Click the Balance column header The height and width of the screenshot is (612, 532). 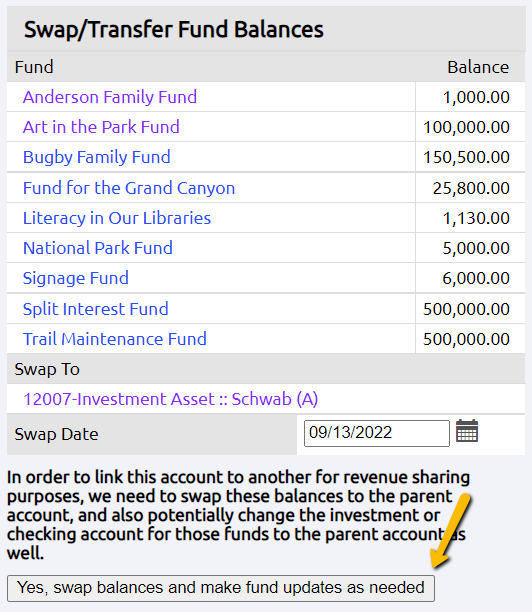pyautogui.click(x=478, y=67)
